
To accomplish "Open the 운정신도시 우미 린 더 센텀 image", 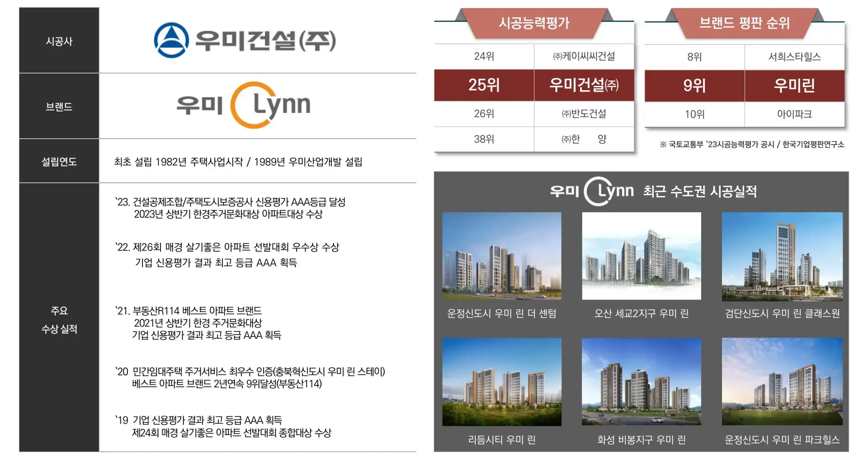I will (502, 256).
